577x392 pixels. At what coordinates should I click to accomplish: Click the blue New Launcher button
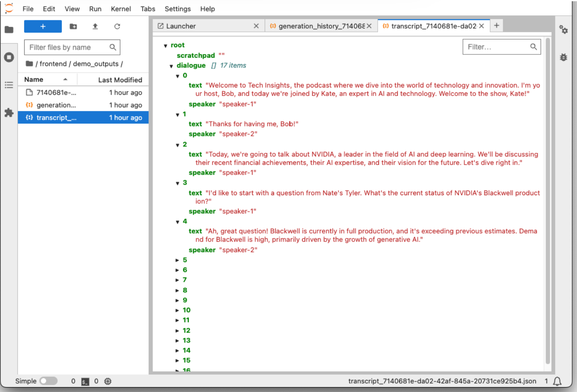pyautogui.click(x=43, y=27)
